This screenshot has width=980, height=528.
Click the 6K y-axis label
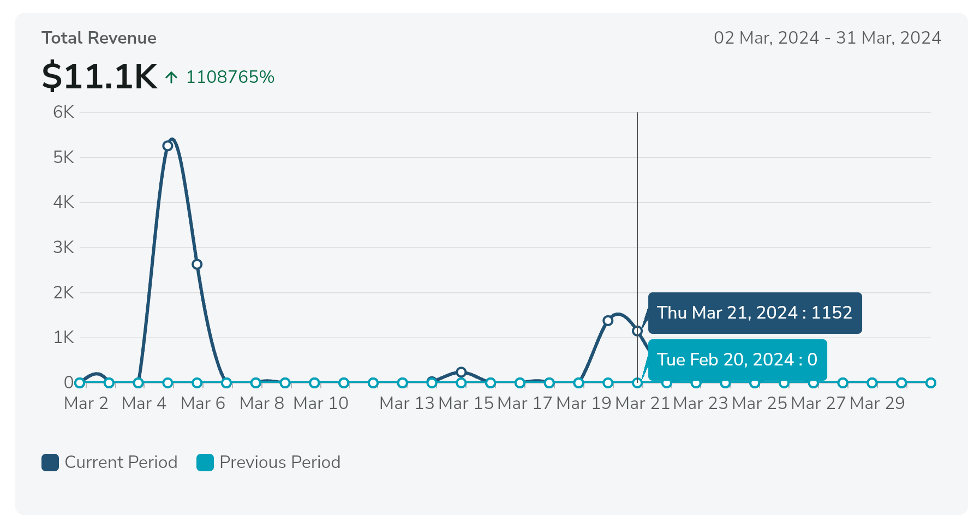coord(63,112)
